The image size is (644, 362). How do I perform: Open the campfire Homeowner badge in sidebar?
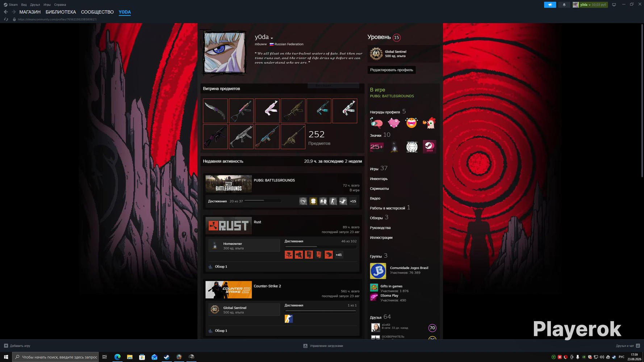tap(394, 147)
